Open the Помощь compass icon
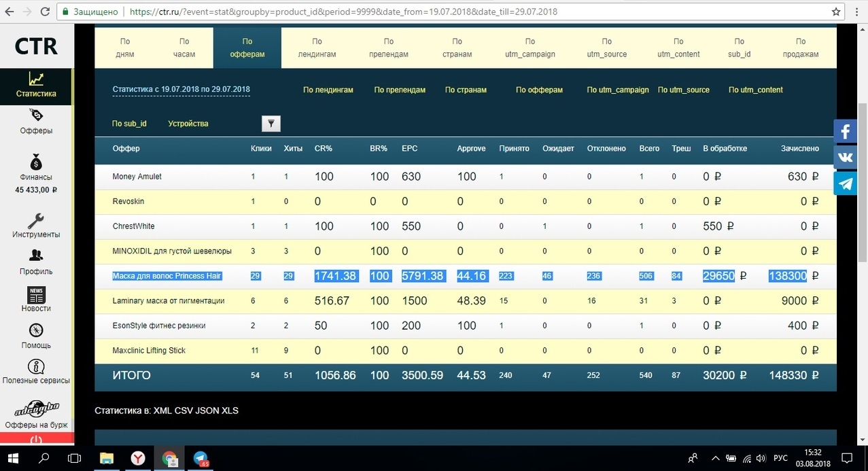The image size is (868, 471). [x=36, y=330]
